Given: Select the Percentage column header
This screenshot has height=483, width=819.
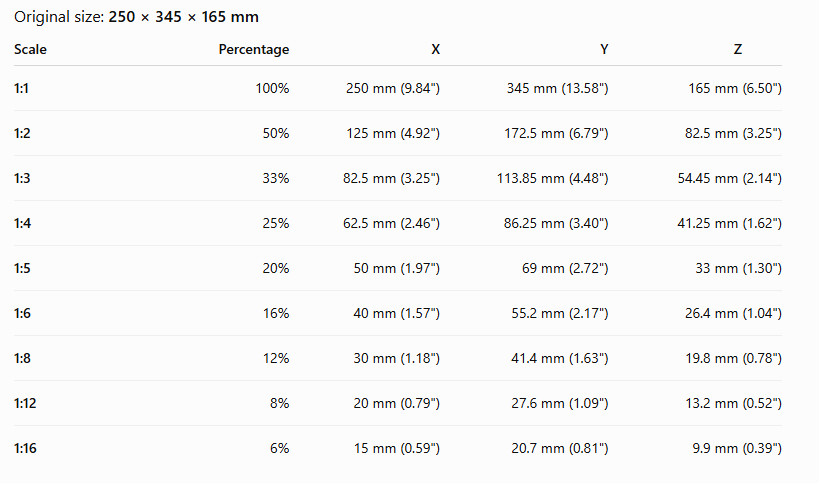Looking at the screenshot, I should tap(253, 49).
